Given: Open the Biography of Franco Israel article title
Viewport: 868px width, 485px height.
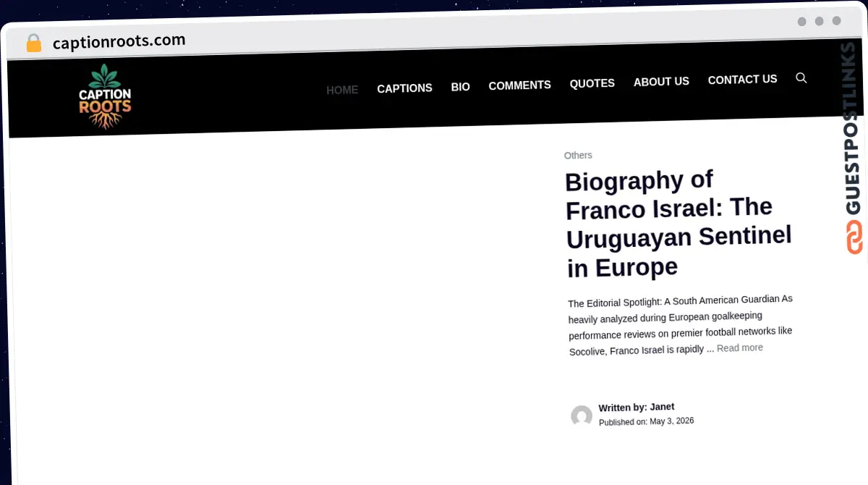Looking at the screenshot, I should pos(678,224).
